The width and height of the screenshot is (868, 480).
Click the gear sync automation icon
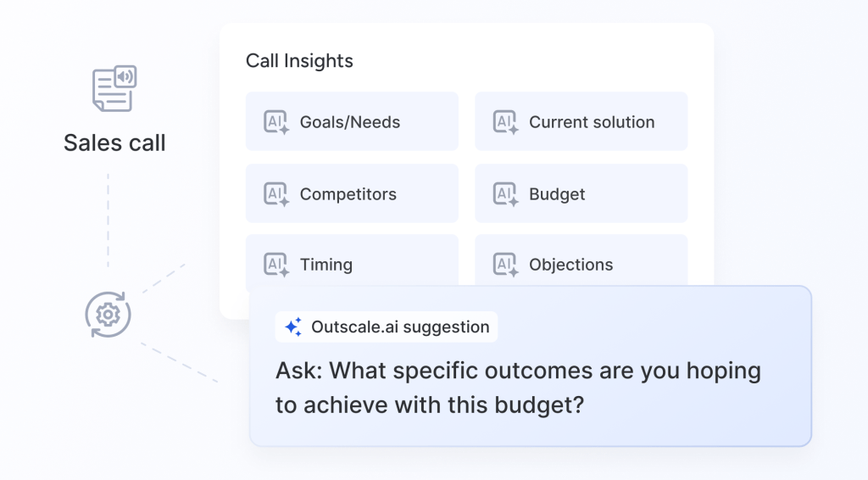pyautogui.click(x=108, y=314)
